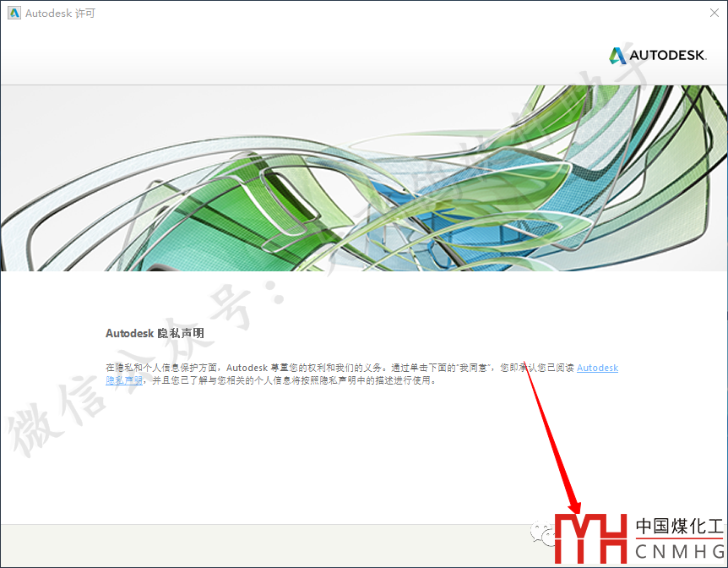Click the 'Autodesk 隐私声明' bold heading

tap(155, 334)
